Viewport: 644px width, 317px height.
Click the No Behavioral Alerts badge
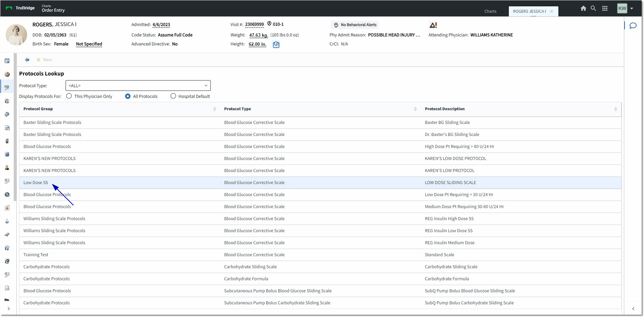click(x=355, y=25)
